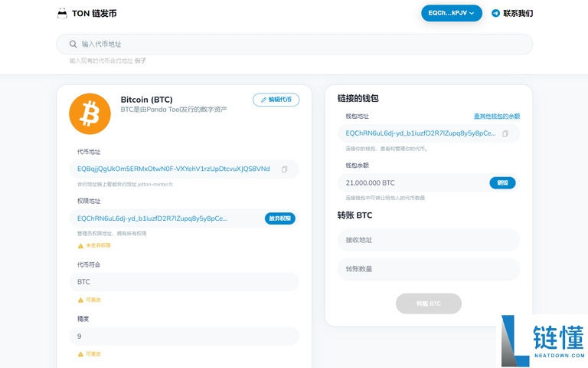Copy the linked wallet address via copy icon
588x368 pixels.
(505, 133)
